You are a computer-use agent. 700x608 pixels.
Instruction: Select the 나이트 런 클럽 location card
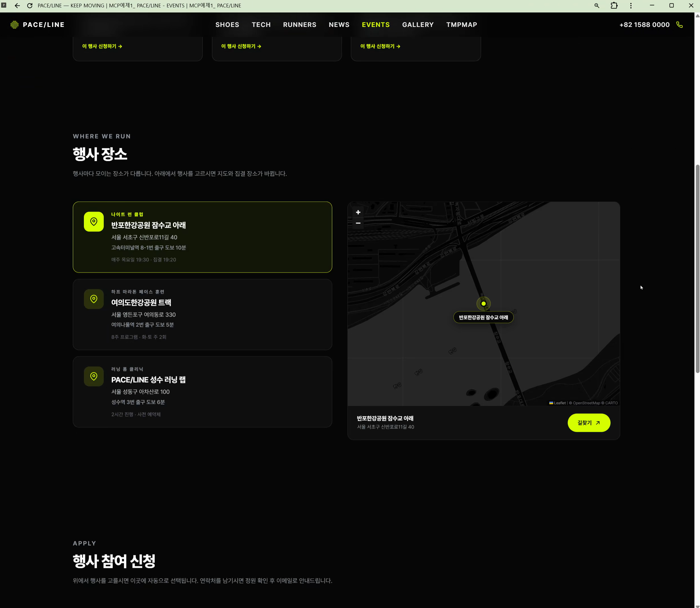(202, 237)
